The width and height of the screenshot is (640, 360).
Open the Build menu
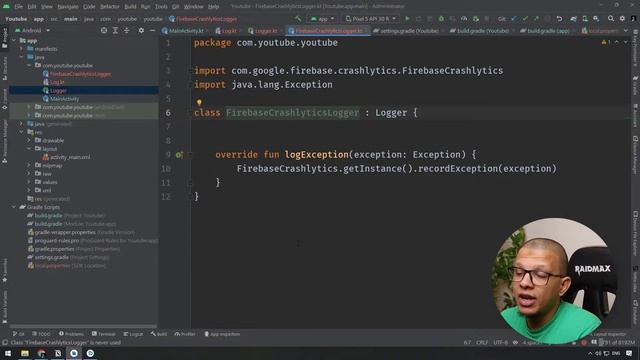coord(130,7)
